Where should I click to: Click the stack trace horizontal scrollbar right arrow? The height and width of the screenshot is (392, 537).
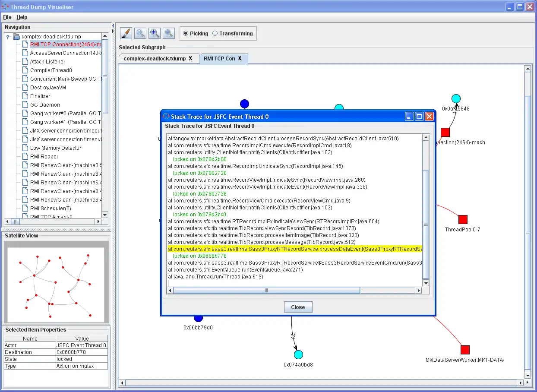pos(418,291)
